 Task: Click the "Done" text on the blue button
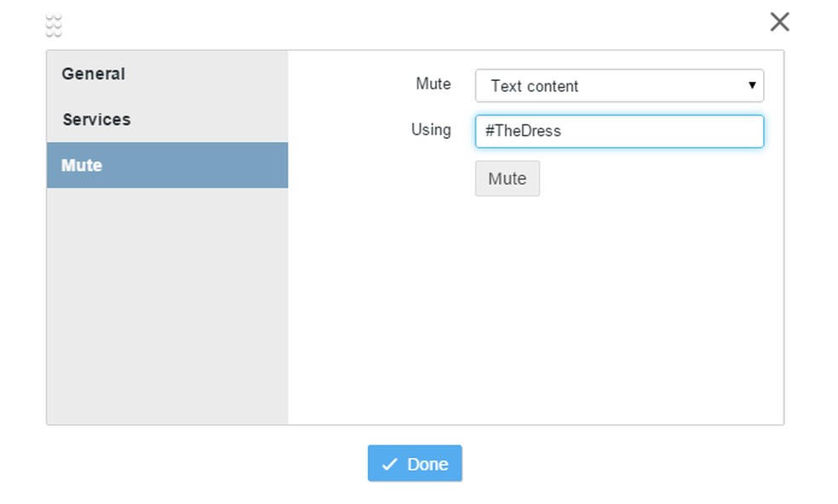pyautogui.click(x=428, y=464)
